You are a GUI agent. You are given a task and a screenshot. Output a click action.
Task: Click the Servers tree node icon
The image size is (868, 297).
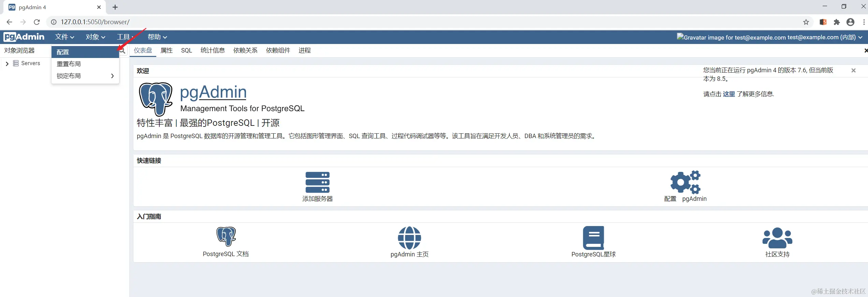pos(16,63)
